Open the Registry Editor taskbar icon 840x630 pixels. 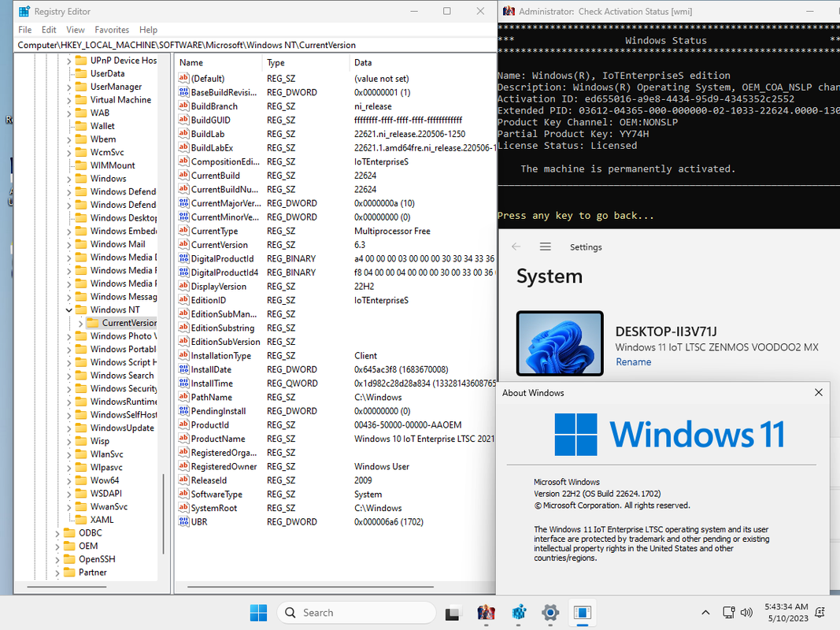point(519,613)
